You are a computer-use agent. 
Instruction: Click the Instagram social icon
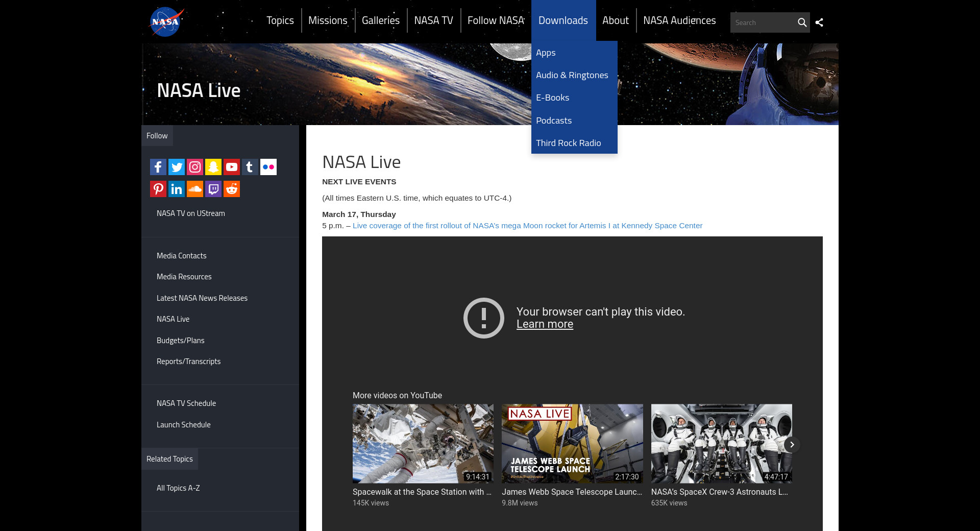click(x=195, y=167)
